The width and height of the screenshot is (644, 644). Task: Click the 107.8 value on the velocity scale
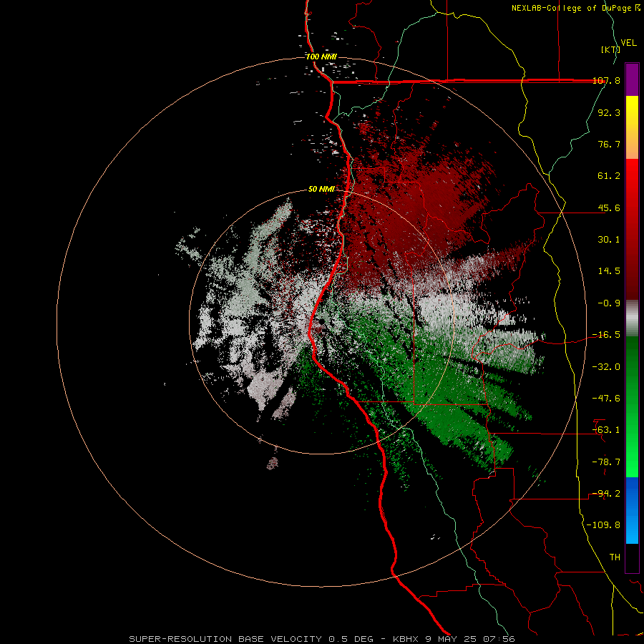[606, 80]
